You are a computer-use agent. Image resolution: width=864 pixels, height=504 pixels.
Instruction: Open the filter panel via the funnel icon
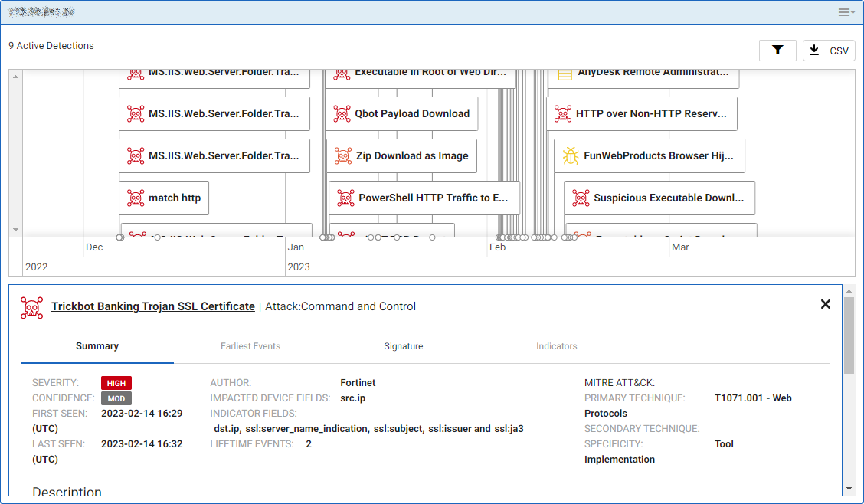click(x=777, y=50)
